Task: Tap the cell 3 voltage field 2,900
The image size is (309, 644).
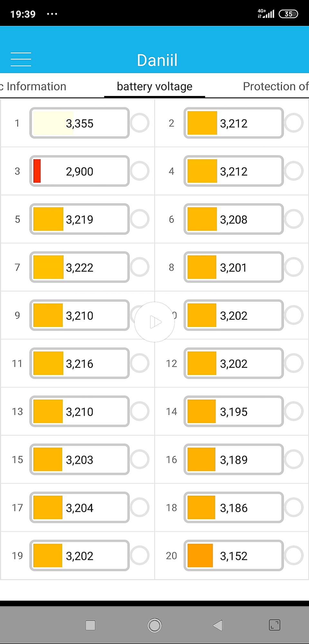Action: click(x=80, y=171)
